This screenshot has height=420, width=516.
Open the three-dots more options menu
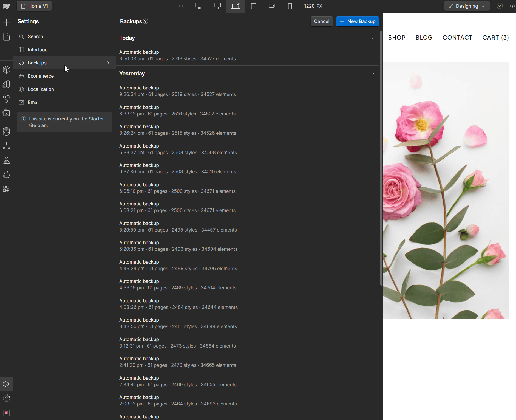(x=181, y=6)
